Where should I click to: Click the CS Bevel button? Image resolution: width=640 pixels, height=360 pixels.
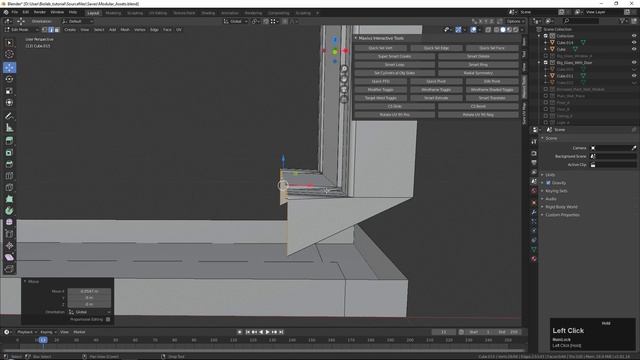478,107
